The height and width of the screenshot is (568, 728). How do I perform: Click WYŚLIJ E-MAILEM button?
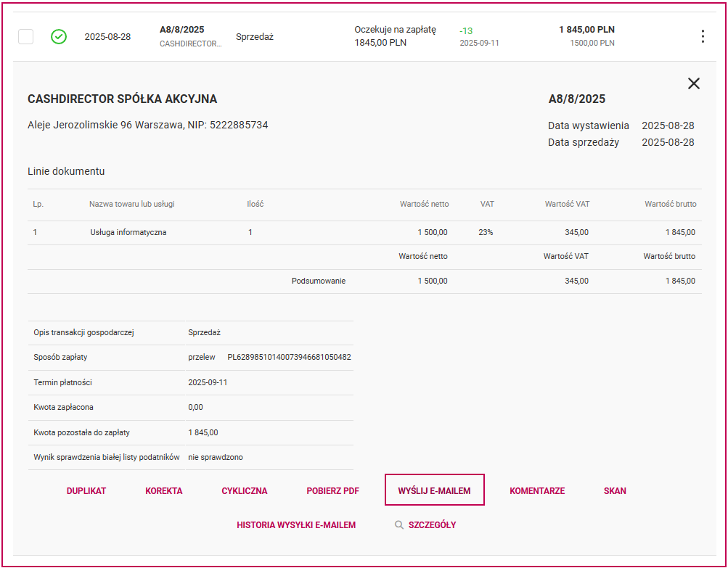coord(435,490)
